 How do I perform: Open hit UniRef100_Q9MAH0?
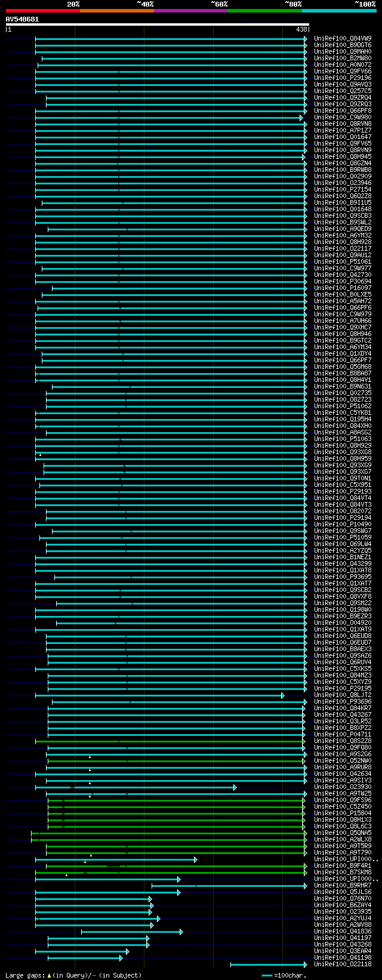[343, 52]
